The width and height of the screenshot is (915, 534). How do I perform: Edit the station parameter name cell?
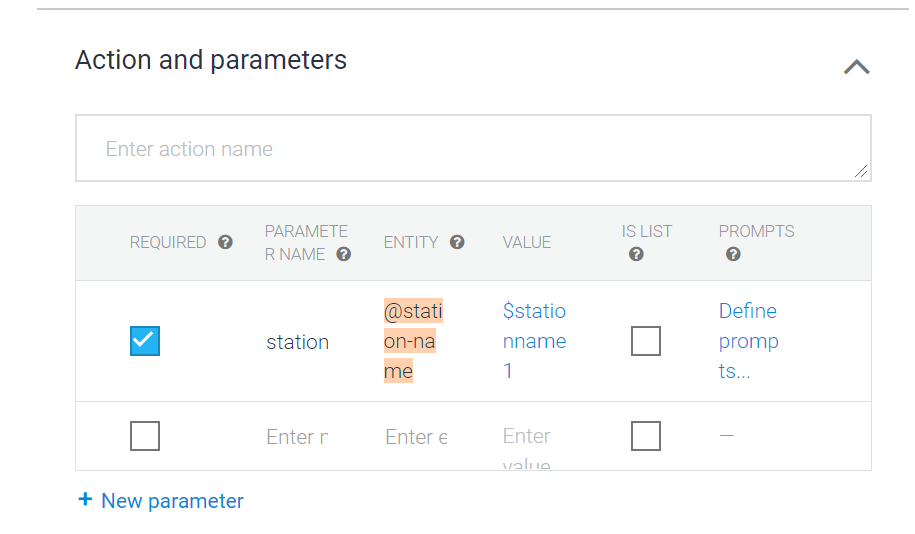click(297, 342)
